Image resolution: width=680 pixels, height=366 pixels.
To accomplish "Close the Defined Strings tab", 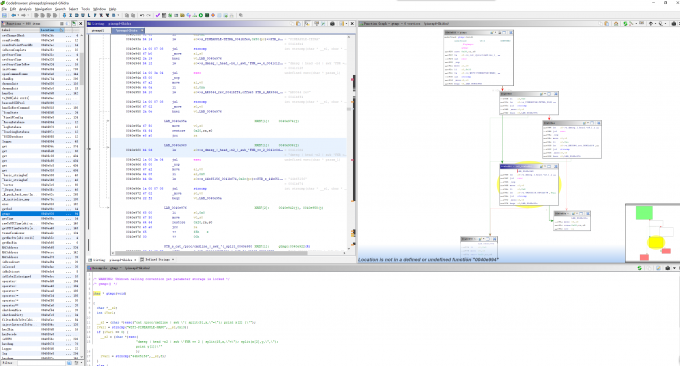I will 173,259.
